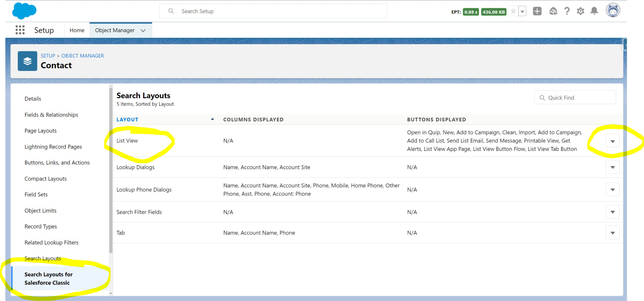This screenshot has height=301, width=644.
Task: Open the Trailhead guidance icon
Action: 553,11
